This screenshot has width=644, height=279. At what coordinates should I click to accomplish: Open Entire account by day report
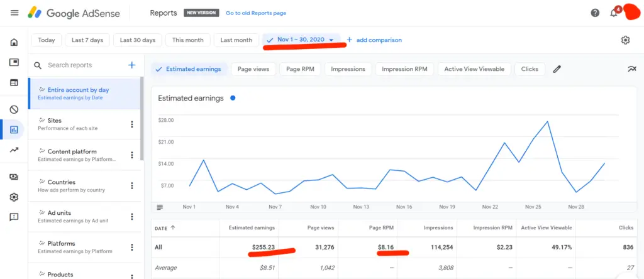point(85,94)
